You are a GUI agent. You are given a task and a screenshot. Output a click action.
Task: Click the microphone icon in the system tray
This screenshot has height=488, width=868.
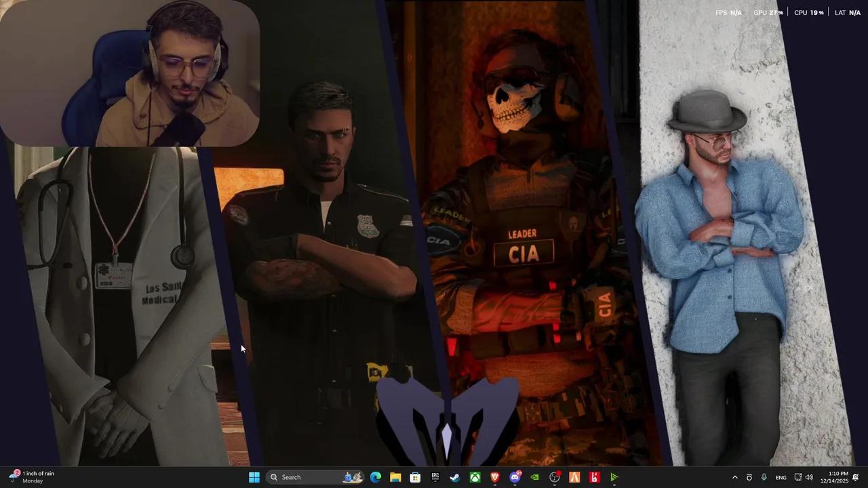pyautogui.click(x=764, y=477)
